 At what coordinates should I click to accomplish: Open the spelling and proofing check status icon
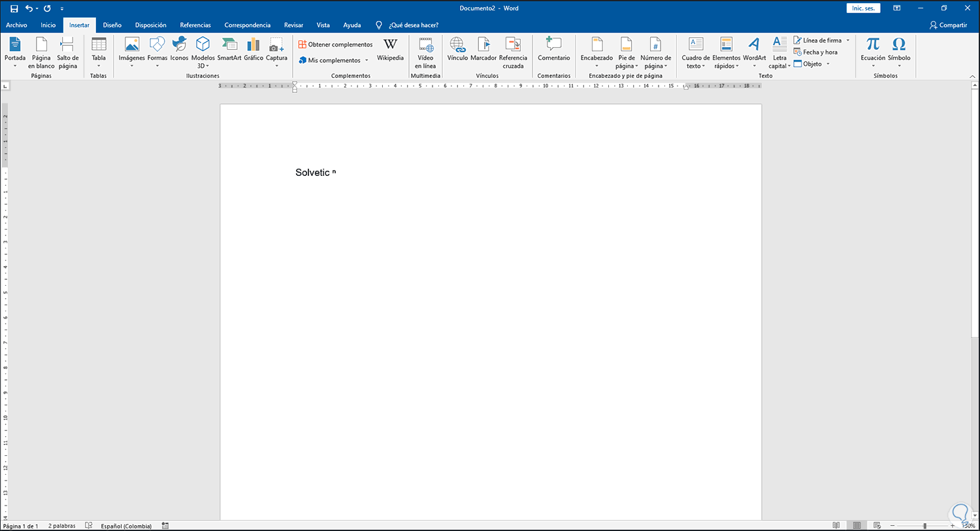coord(89,526)
